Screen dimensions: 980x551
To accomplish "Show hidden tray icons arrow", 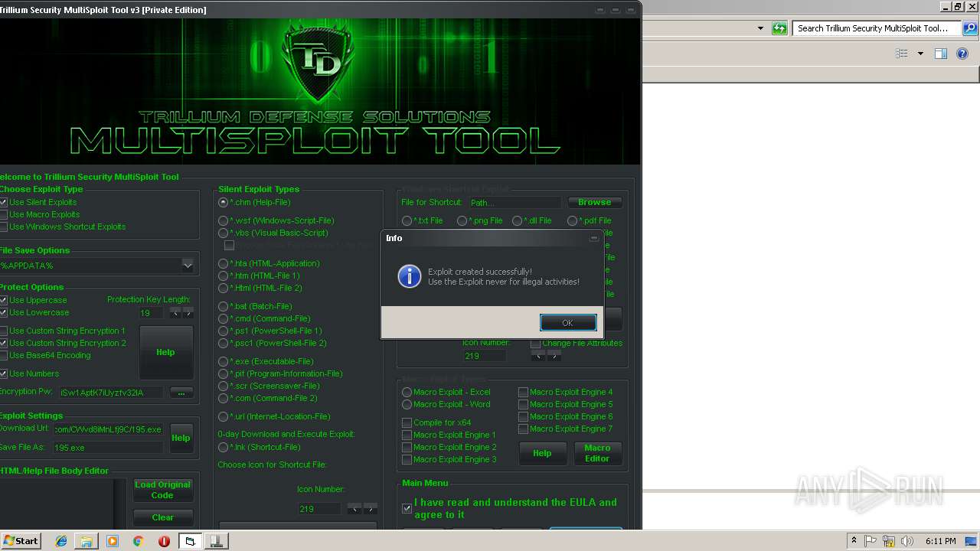I will (x=854, y=541).
